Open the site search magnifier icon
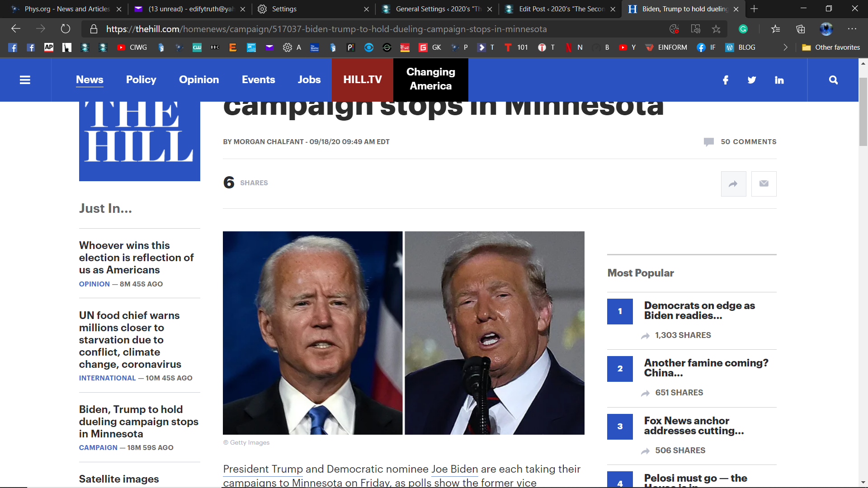 (x=833, y=80)
